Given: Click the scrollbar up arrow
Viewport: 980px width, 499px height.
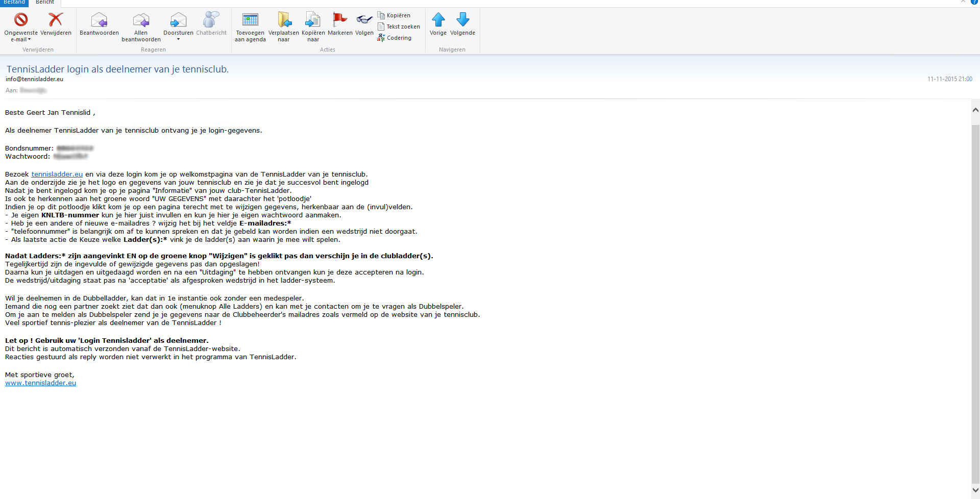Looking at the screenshot, I should tap(975, 110).
